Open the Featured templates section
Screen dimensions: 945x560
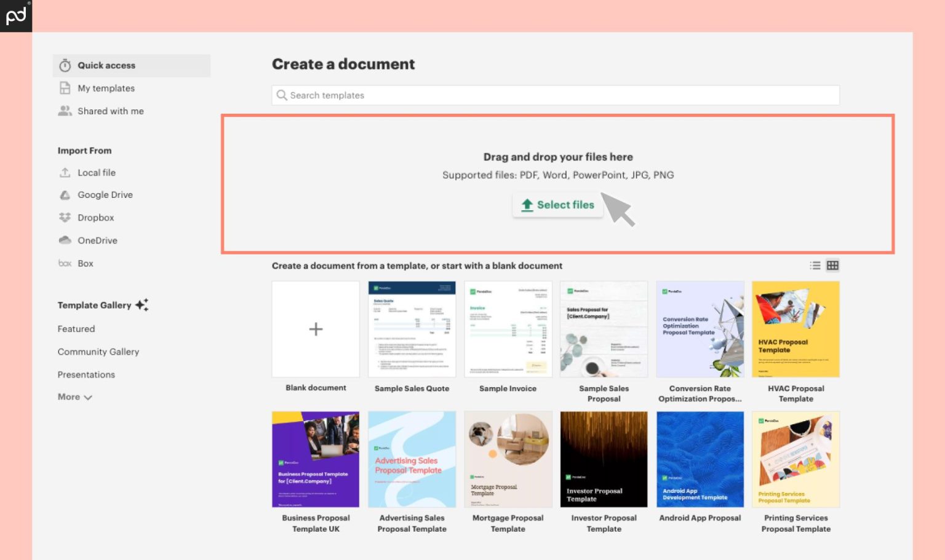(x=76, y=329)
